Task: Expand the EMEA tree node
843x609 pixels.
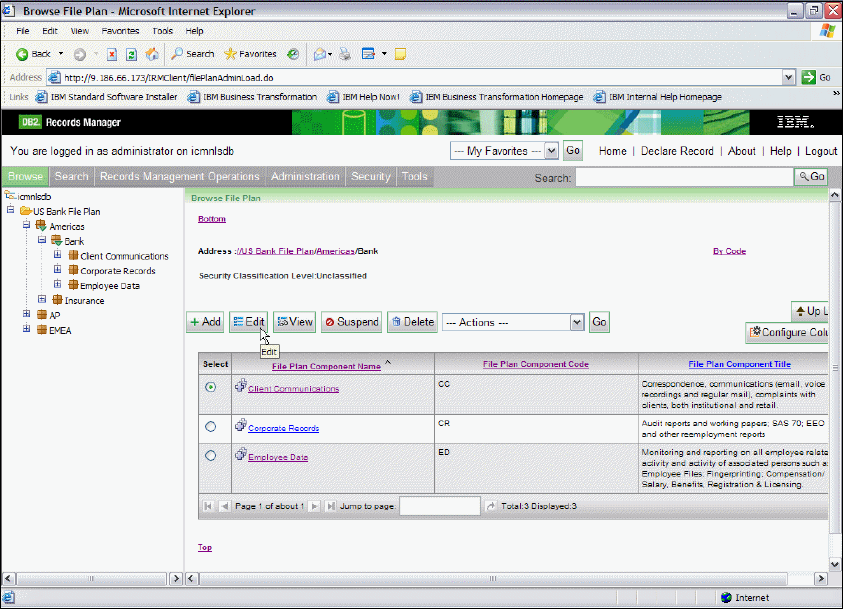Action: click(26, 328)
